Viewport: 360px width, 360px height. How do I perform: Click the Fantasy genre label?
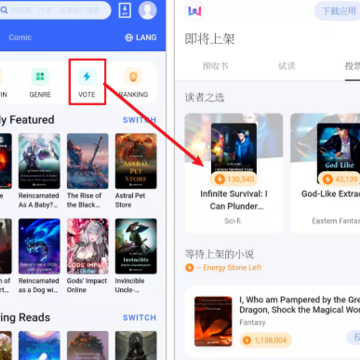pyautogui.click(x=252, y=322)
